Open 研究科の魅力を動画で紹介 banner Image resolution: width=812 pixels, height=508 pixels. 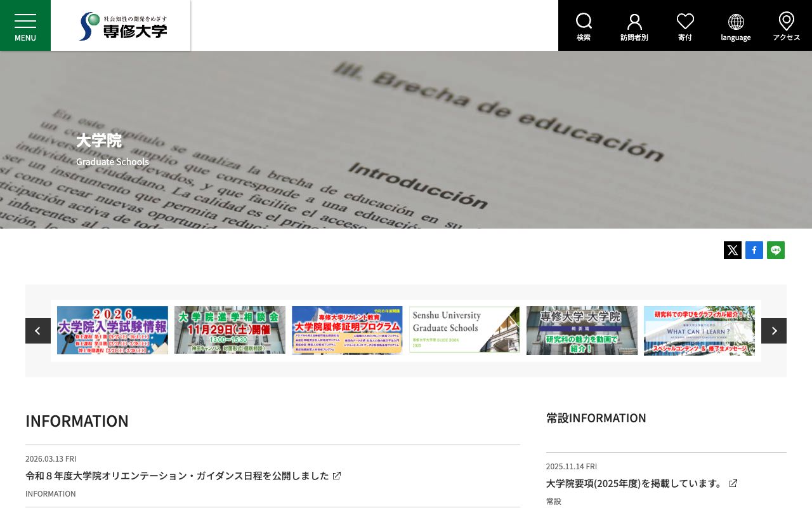582,330
